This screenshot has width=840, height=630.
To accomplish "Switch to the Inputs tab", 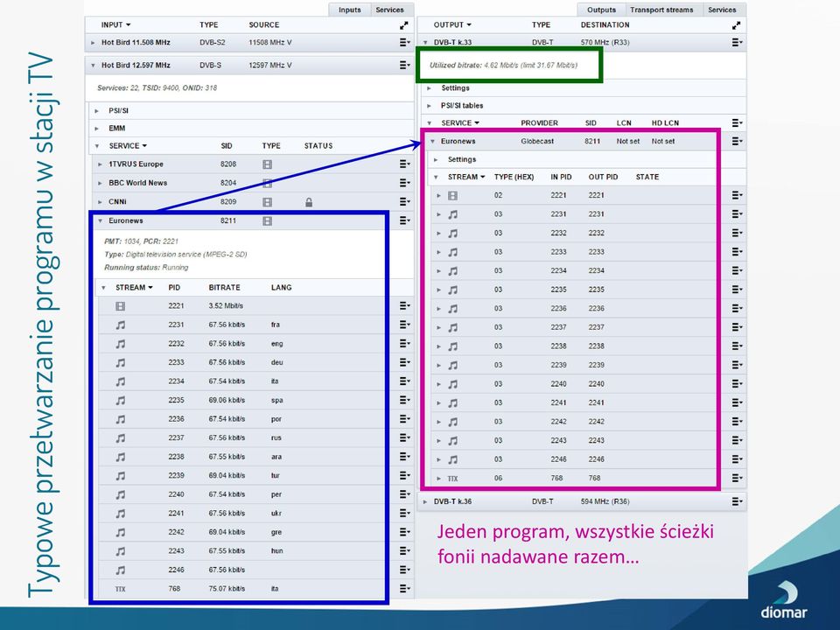I will tap(350, 10).
